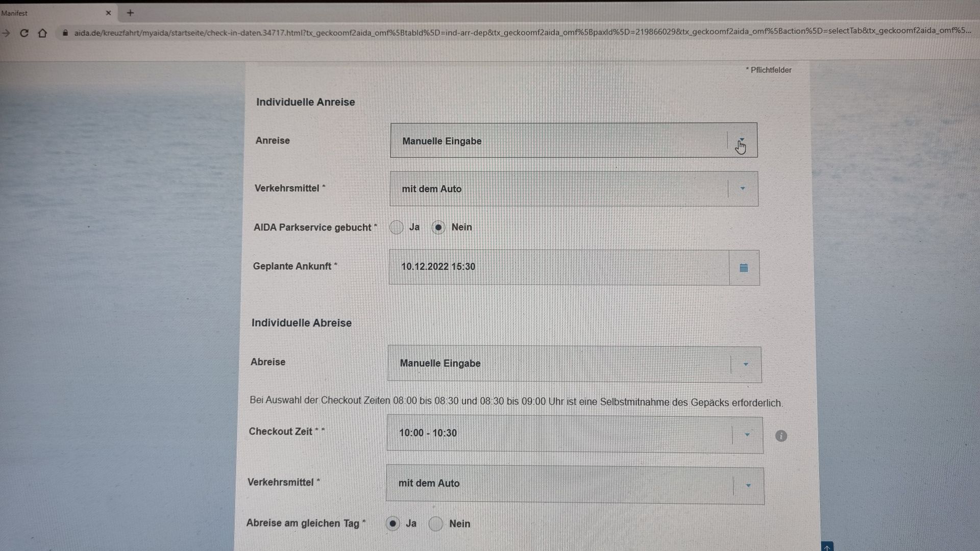
Task: Select Nein for AIDA Parkservice gebucht
Action: pyautogui.click(x=438, y=228)
